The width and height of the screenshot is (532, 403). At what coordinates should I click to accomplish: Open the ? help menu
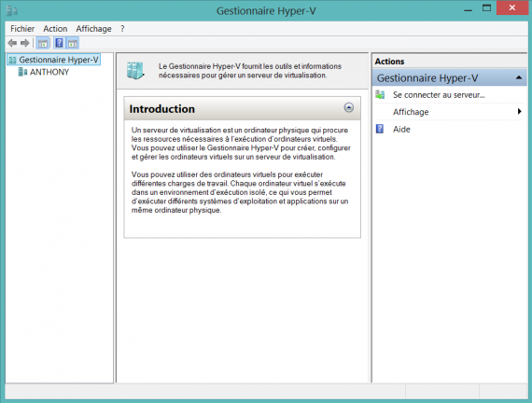click(x=122, y=29)
